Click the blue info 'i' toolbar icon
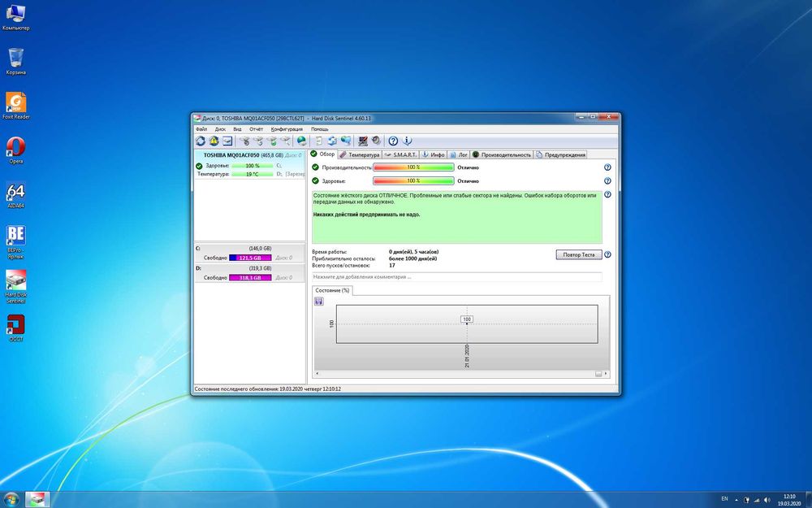The image size is (812, 508). coord(408,141)
